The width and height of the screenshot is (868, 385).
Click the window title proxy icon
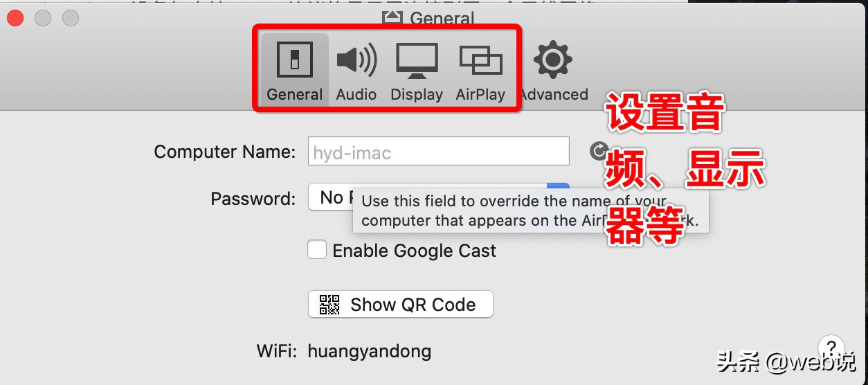392,18
